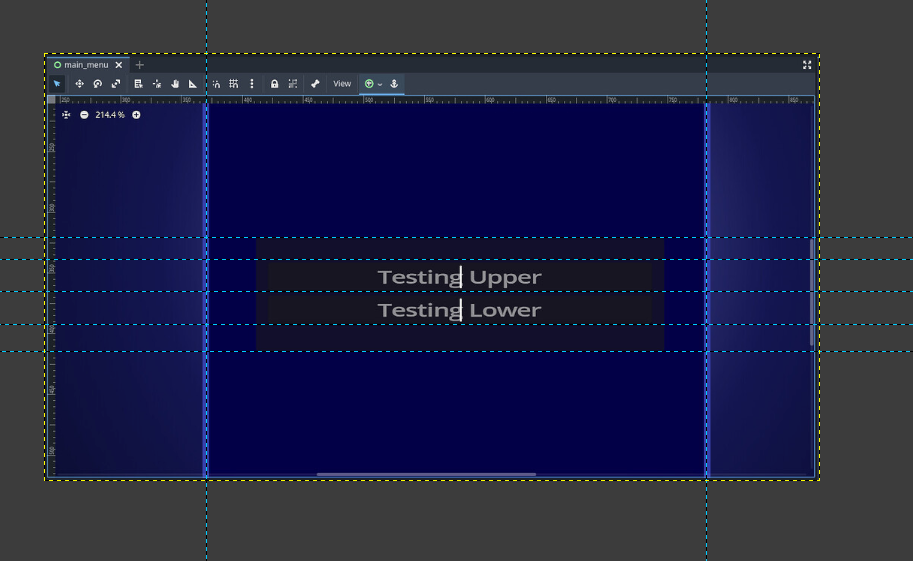Click the list select nodes tool
913x561 pixels.
coord(138,84)
